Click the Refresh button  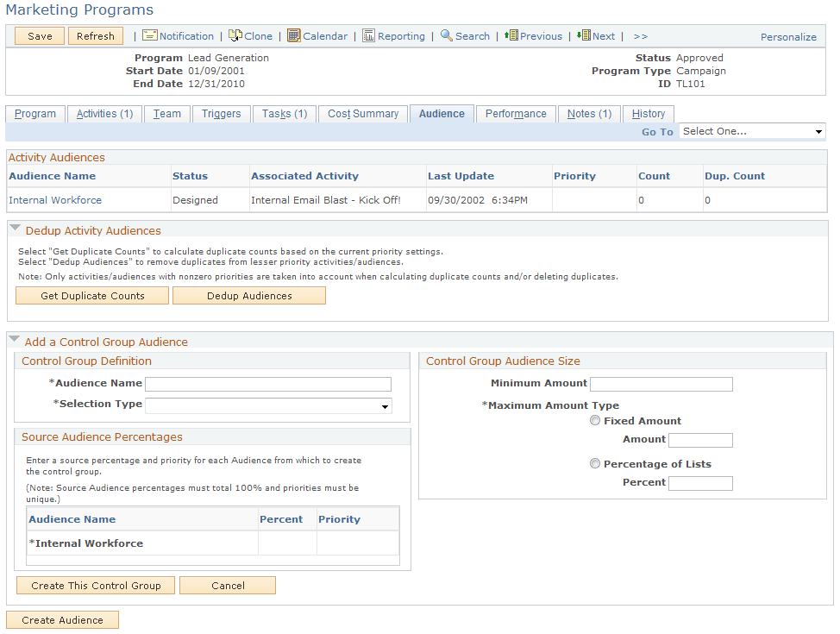[96, 36]
